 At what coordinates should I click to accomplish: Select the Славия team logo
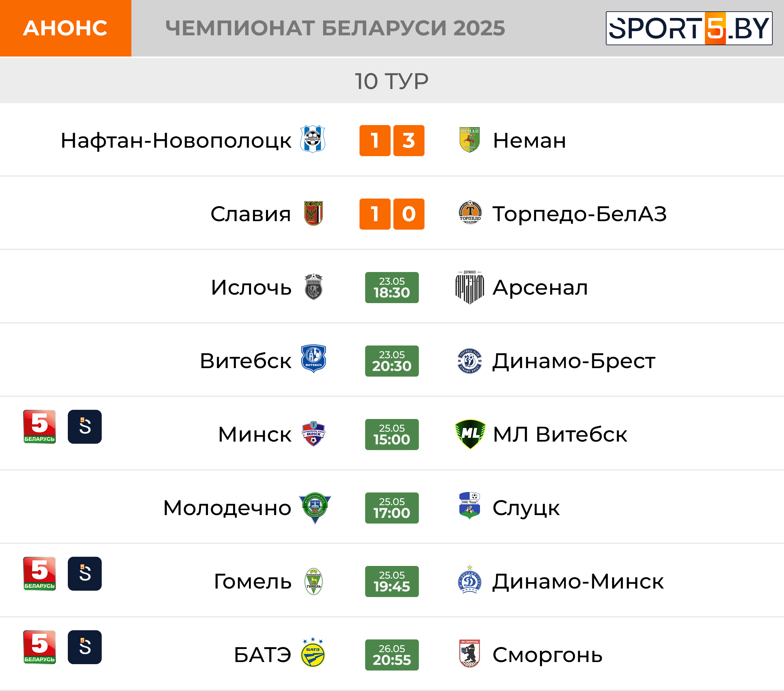[313, 213]
